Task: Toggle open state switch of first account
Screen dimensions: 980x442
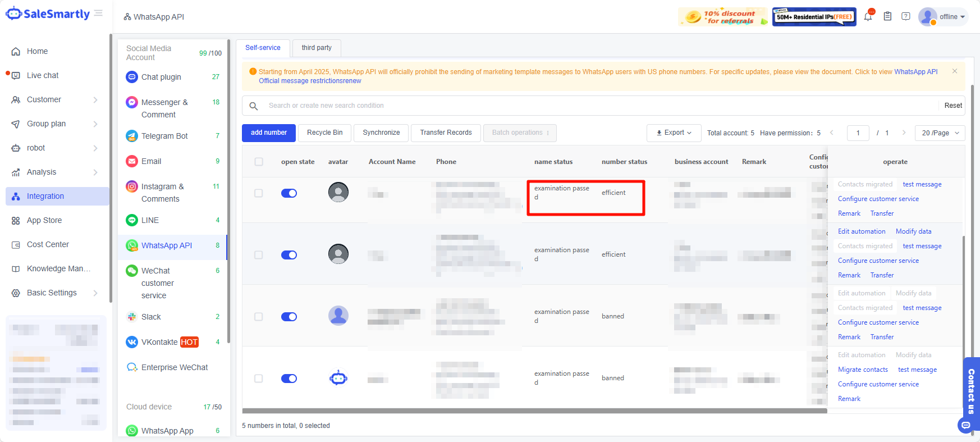Action: [x=289, y=193]
